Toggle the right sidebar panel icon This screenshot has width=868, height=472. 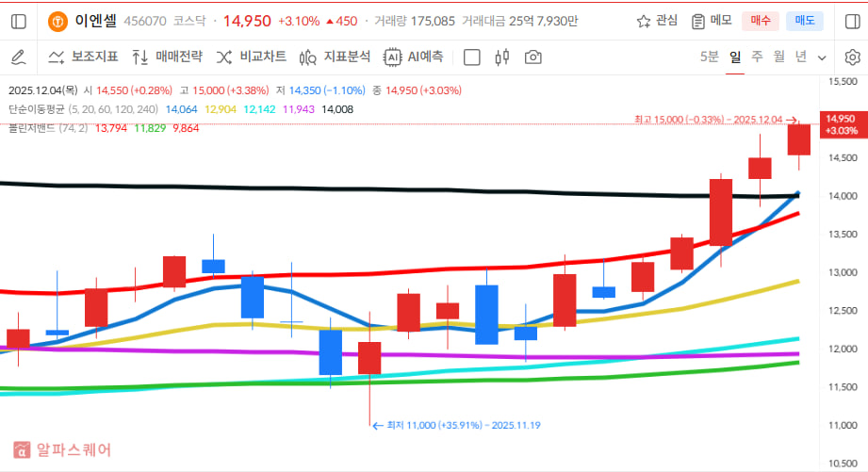(850, 21)
